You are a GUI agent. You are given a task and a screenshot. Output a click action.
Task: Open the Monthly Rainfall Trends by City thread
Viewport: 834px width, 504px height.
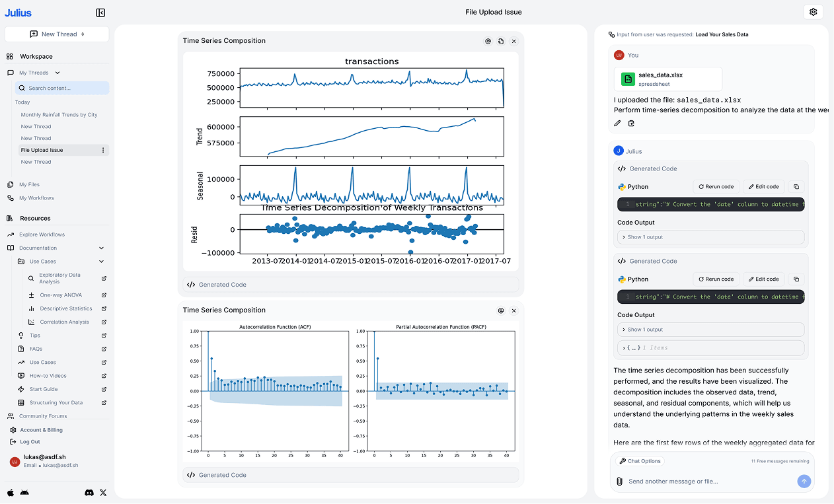pos(59,115)
